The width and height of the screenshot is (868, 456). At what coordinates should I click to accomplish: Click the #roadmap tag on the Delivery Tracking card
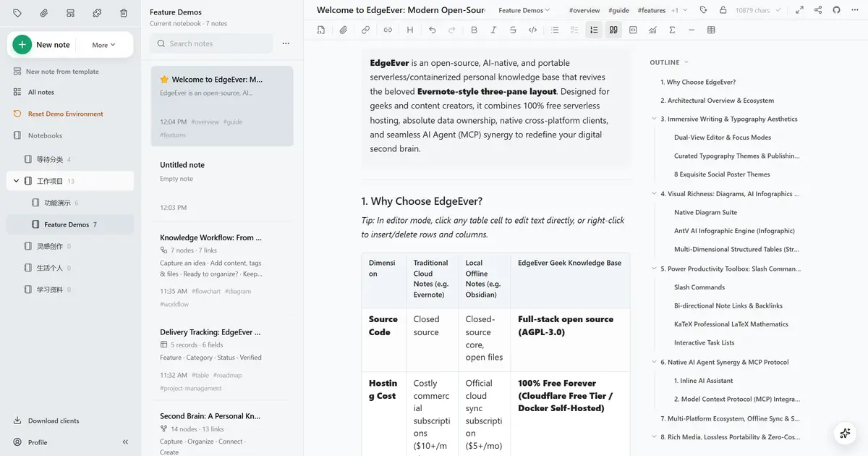(229, 375)
